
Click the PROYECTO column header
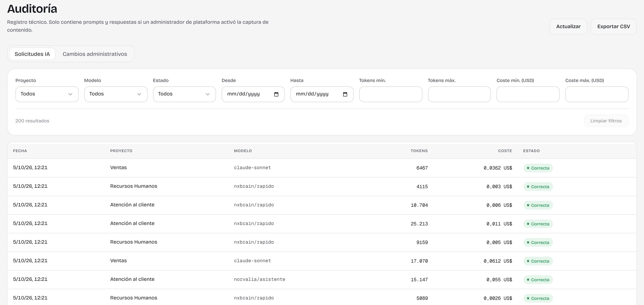(121, 151)
